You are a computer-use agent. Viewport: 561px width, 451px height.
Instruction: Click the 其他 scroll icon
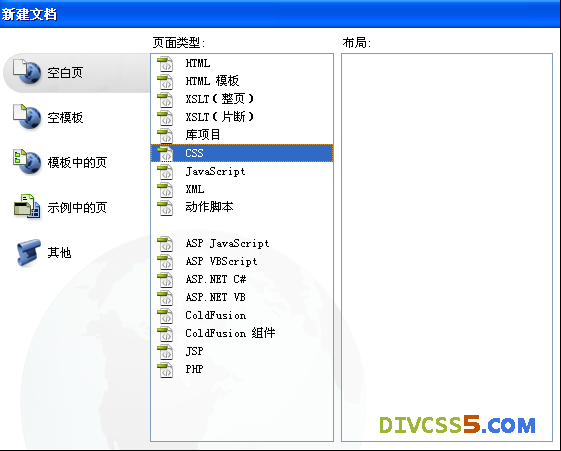28,253
